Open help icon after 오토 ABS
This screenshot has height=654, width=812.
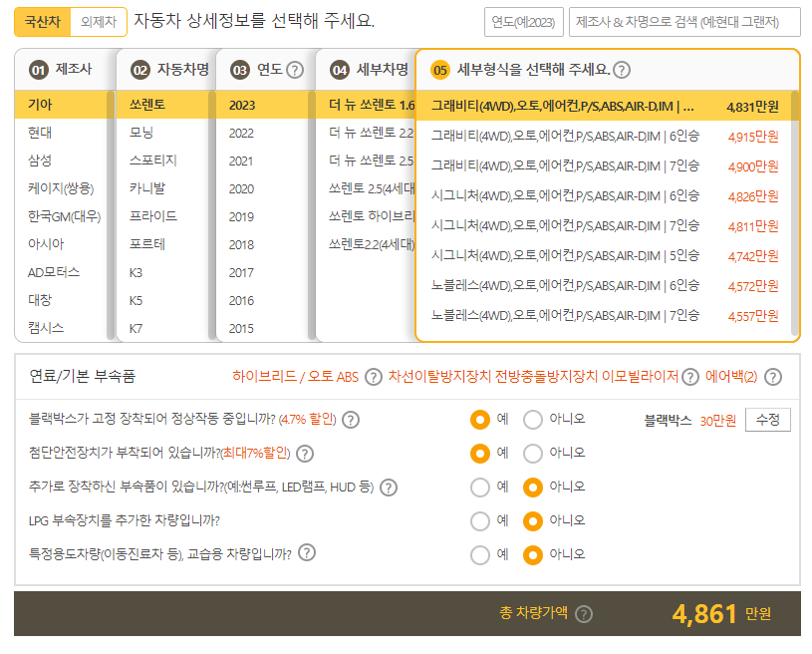point(374,377)
